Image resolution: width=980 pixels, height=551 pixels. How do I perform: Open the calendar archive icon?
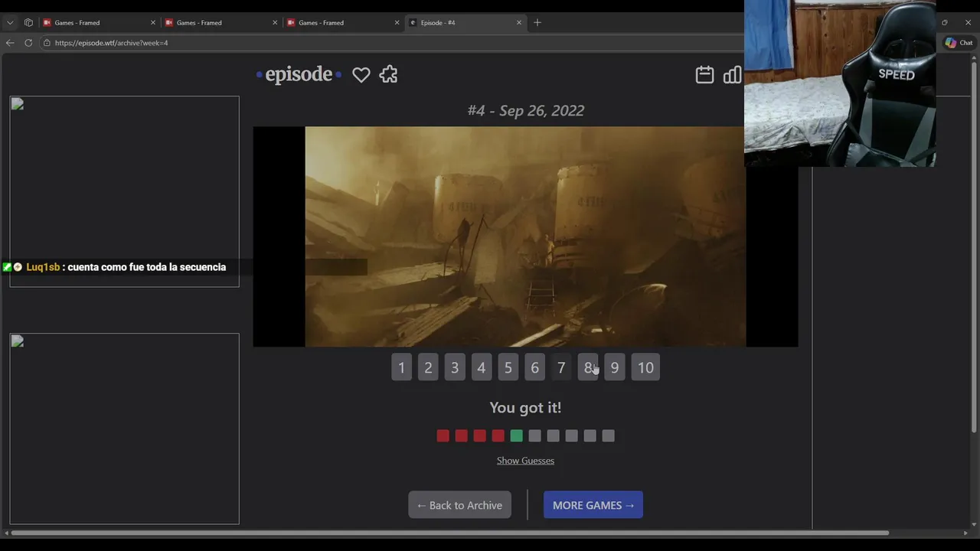(x=704, y=74)
